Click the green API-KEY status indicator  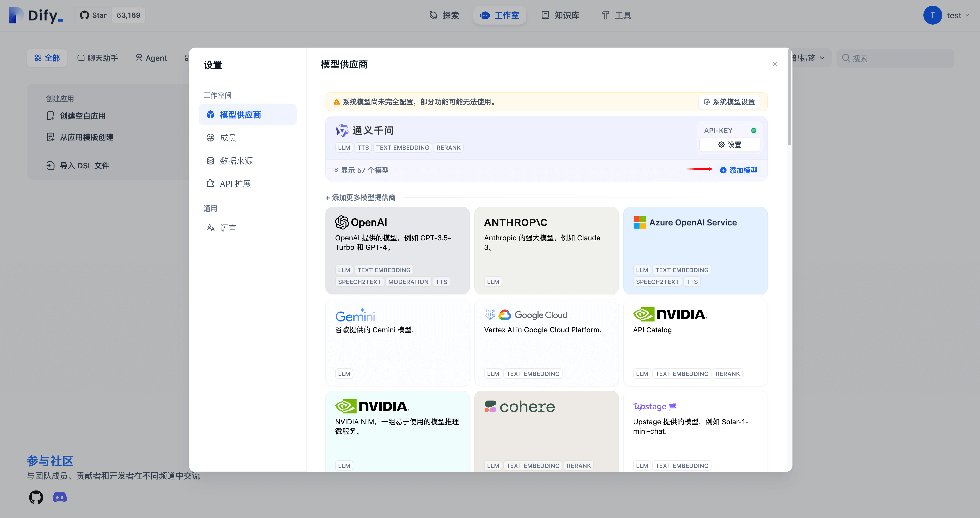753,130
